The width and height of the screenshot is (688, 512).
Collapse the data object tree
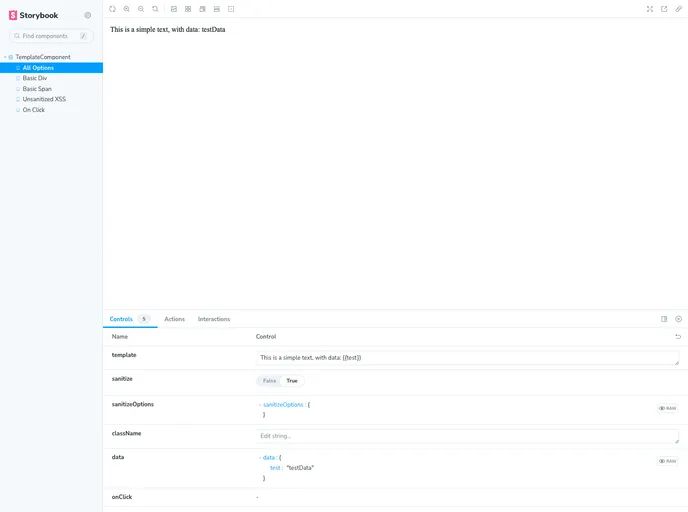tap(260, 458)
